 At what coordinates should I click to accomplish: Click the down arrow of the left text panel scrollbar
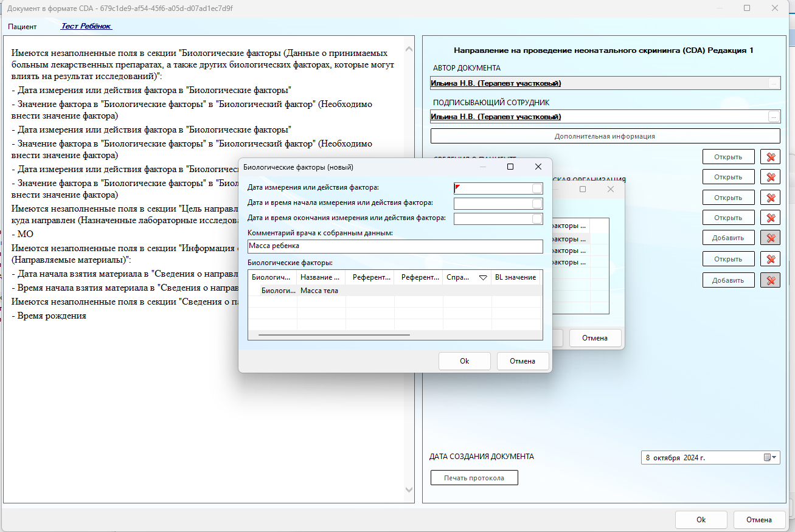click(409, 490)
